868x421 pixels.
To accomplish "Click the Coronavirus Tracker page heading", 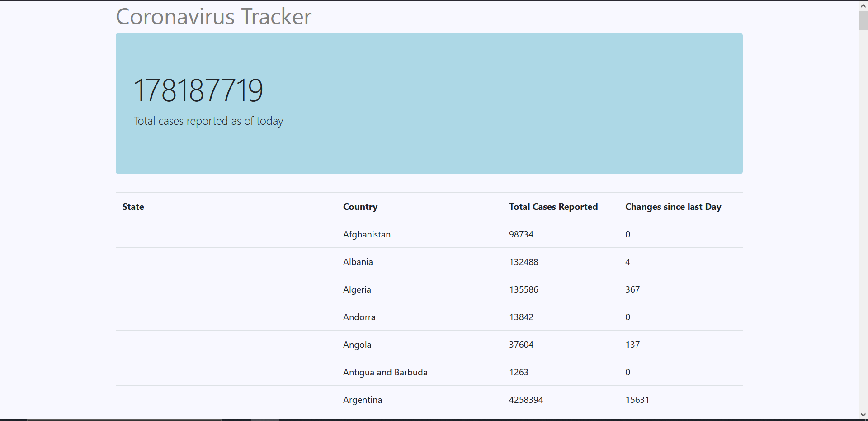I will pos(213,17).
